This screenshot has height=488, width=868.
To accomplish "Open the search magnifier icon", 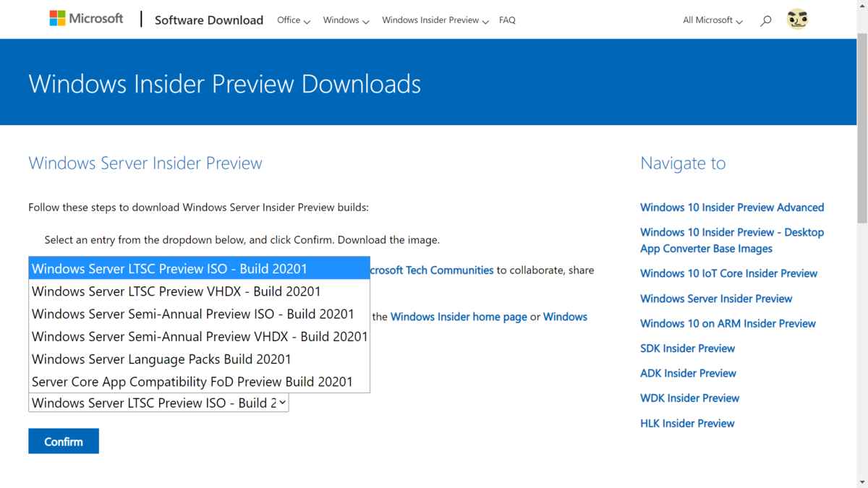I will click(766, 21).
